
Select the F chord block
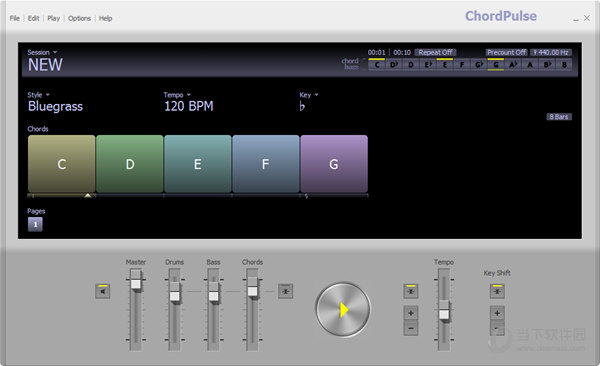(x=266, y=164)
